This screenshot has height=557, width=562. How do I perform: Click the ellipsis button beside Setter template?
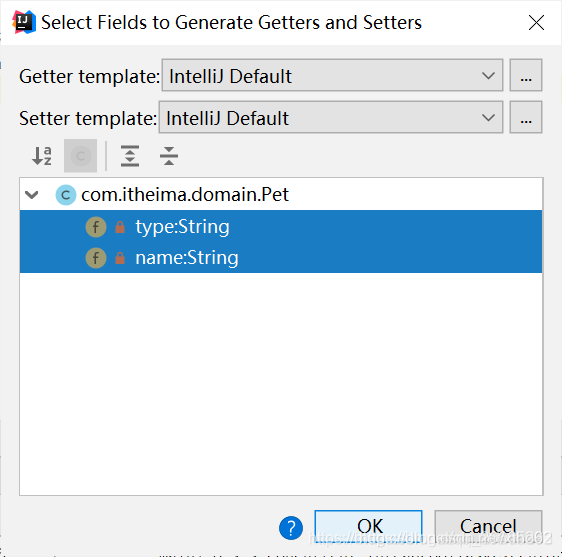pos(526,118)
